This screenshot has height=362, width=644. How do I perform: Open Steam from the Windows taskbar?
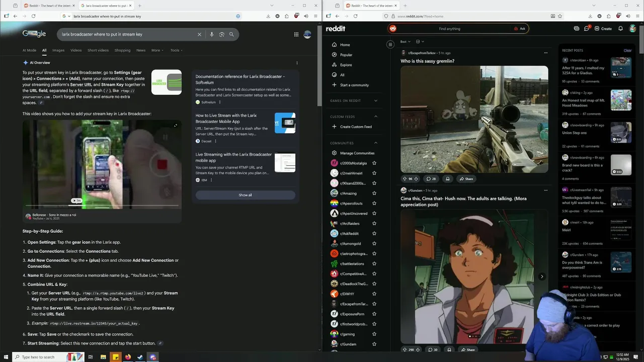[140, 357]
